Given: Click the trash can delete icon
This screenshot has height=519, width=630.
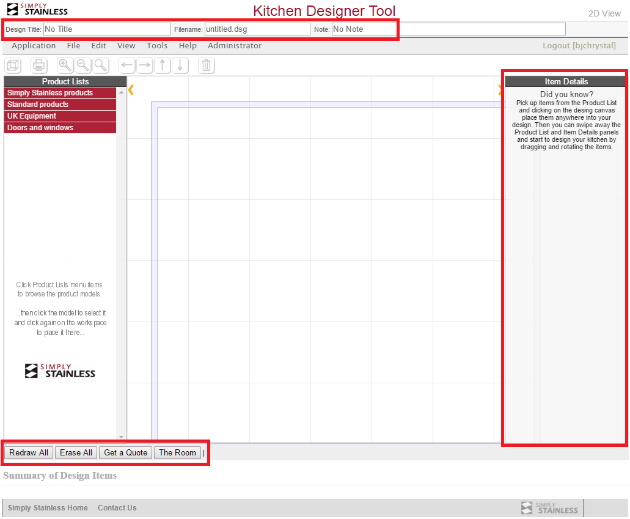Looking at the screenshot, I should click(206, 65).
